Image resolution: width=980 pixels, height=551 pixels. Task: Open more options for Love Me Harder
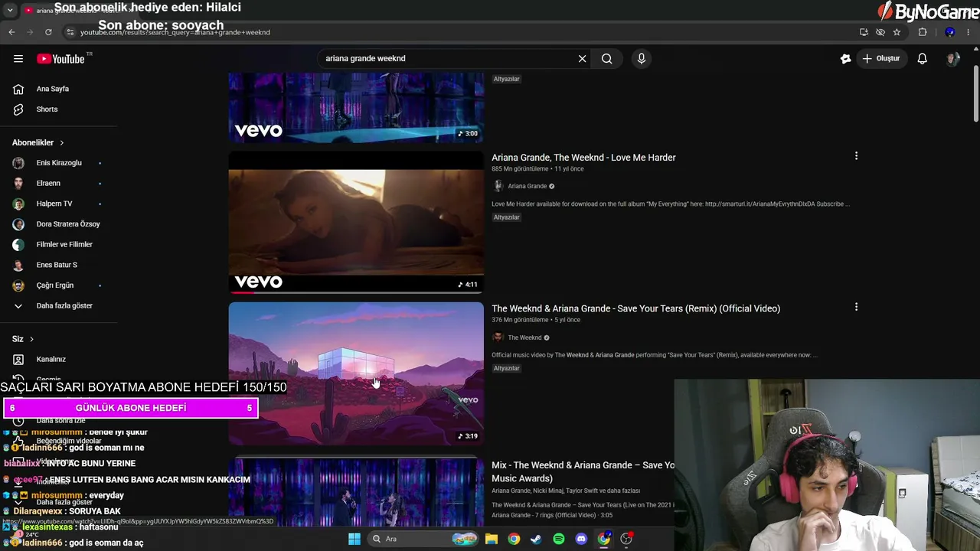click(856, 156)
